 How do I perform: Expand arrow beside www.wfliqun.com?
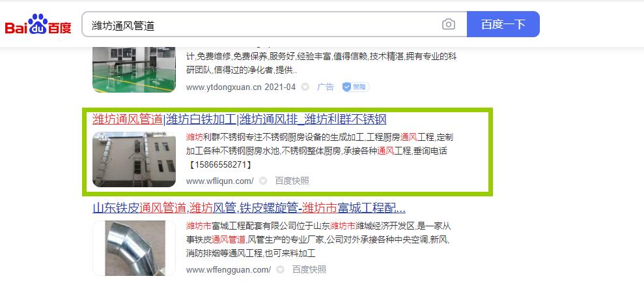pos(263,181)
